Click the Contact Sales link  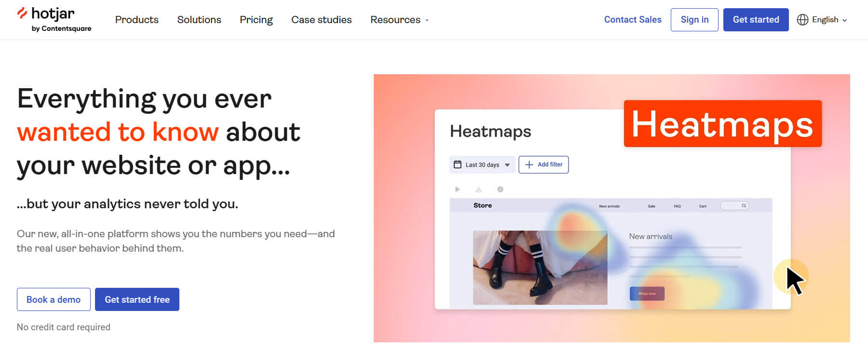tap(633, 20)
